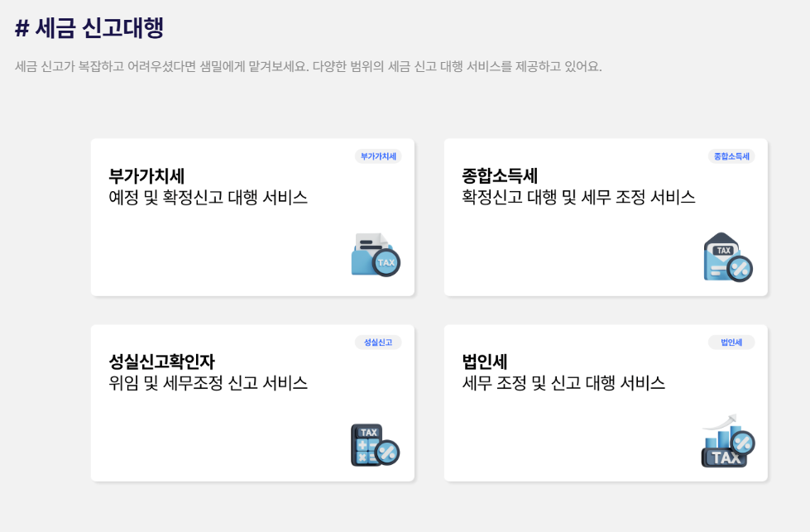Image resolution: width=810 pixels, height=532 pixels.
Task: Click the TAX calculator icon on 성실신고확인자 card
Action: click(375, 445)
